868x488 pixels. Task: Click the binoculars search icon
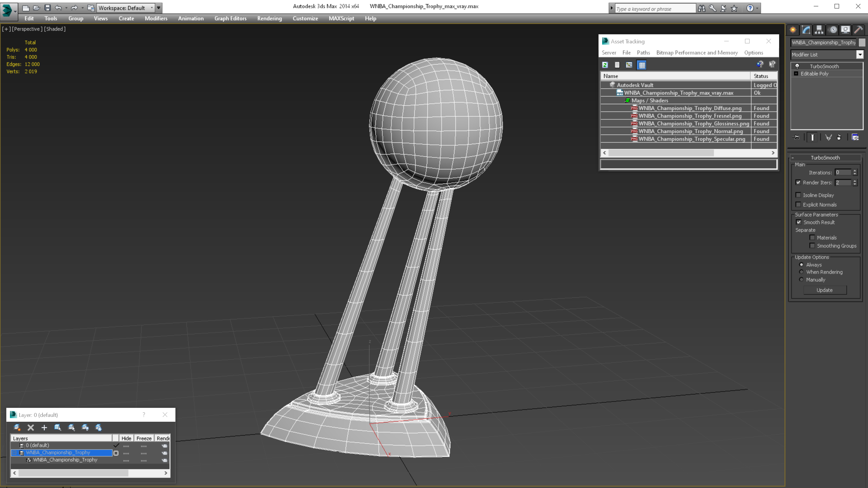point(702,8)
